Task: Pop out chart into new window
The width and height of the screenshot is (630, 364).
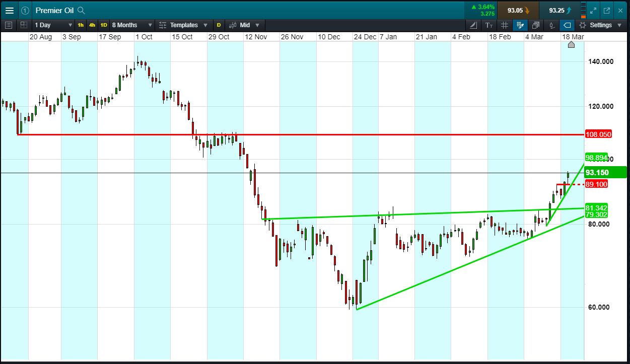Action: pyautogui.click(x=606, y=10)
